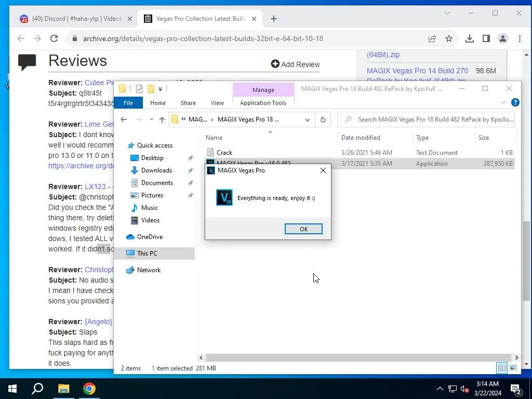Click the Properties checkmark quick-access icon

pos(139,89)
